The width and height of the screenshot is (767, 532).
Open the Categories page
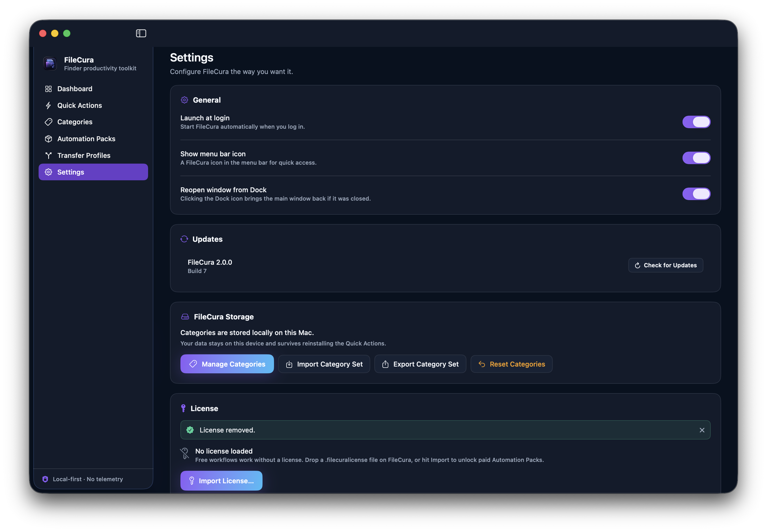click(93, 122)
